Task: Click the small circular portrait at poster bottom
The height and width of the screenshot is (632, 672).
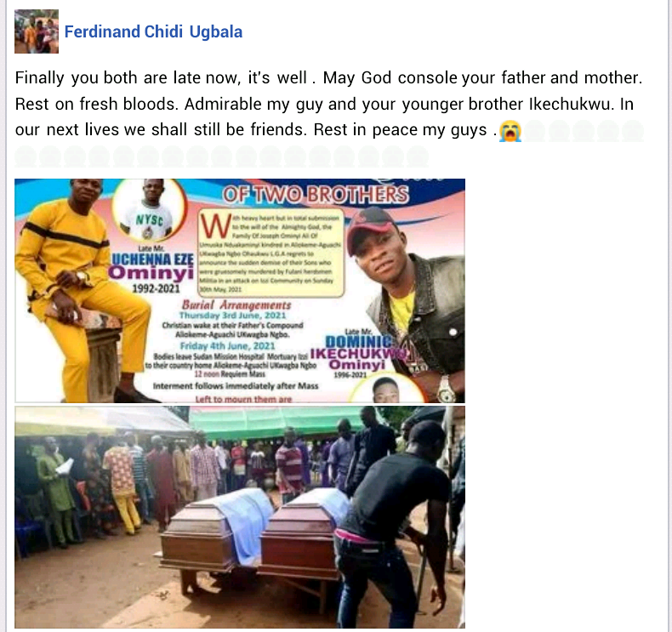Action: click(386, 389)
